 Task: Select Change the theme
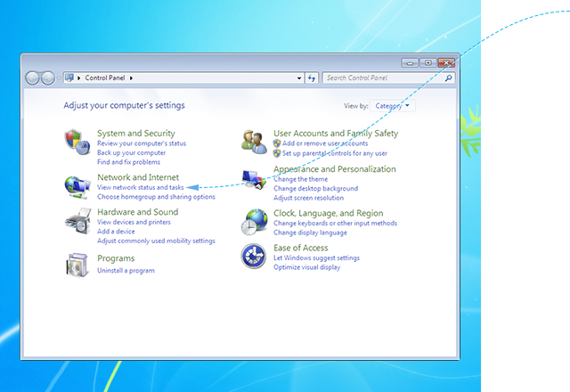point(300,179)
